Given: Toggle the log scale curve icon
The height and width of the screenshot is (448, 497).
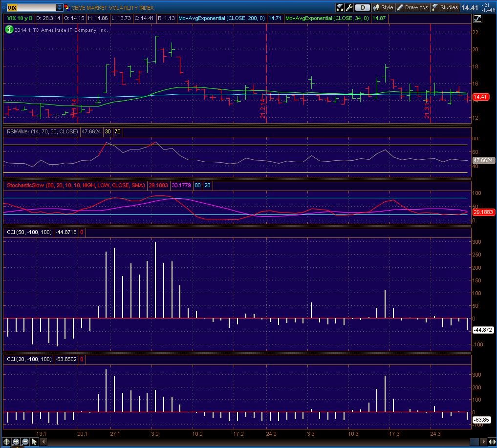Looking at the screenshot, I should pyautogui.click(x=477, y=19).
